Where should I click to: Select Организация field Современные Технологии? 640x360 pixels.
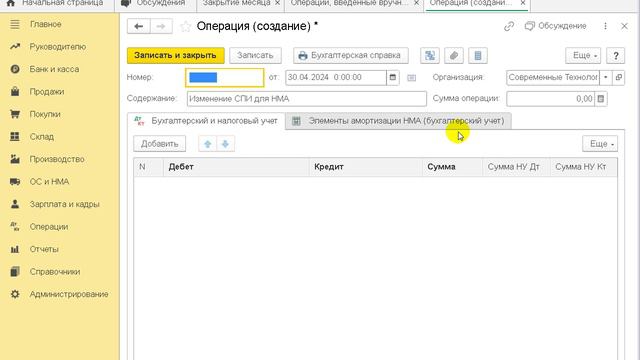(553, 78)
